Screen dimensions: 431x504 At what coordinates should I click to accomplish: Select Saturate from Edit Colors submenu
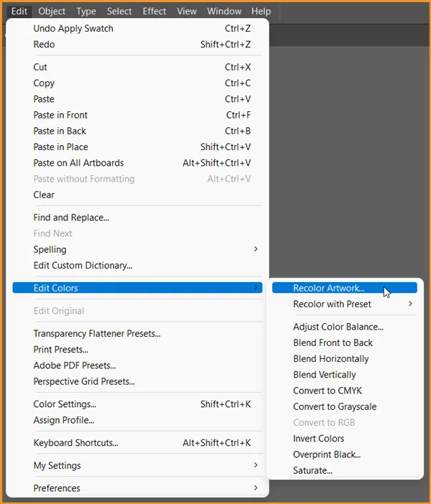(x=312, y=470)
